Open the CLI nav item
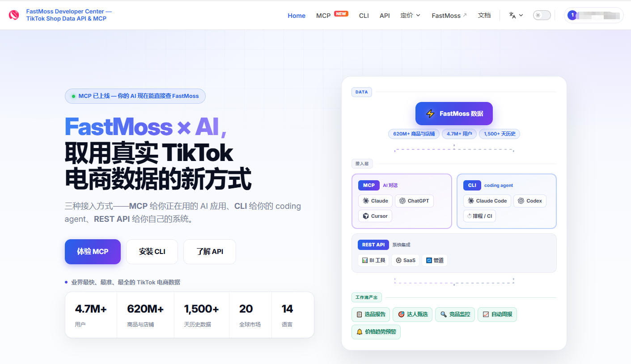The width and height of the screenshot is (631, 364). tap(364, 15)
